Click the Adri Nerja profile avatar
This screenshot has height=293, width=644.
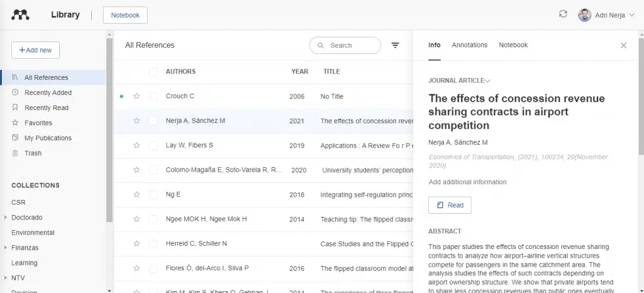pyautogui.click(x=584, y=15)
